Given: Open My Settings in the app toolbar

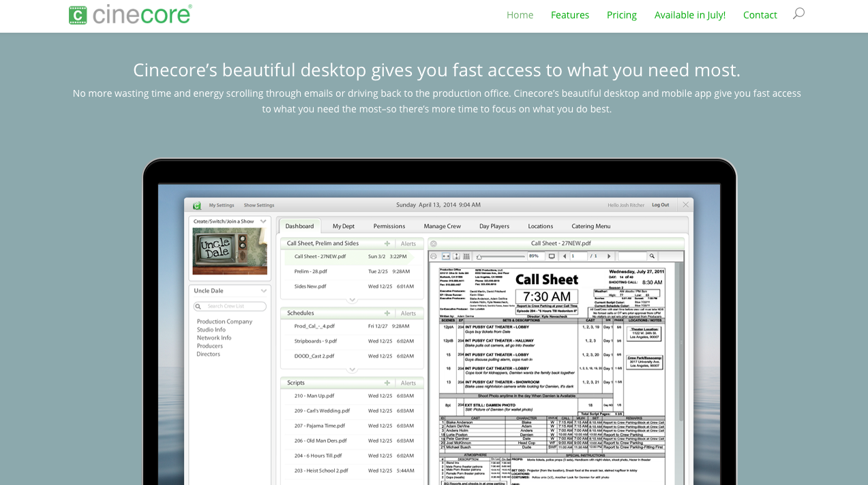Looking at the screenshot, I should pos(222,205).
